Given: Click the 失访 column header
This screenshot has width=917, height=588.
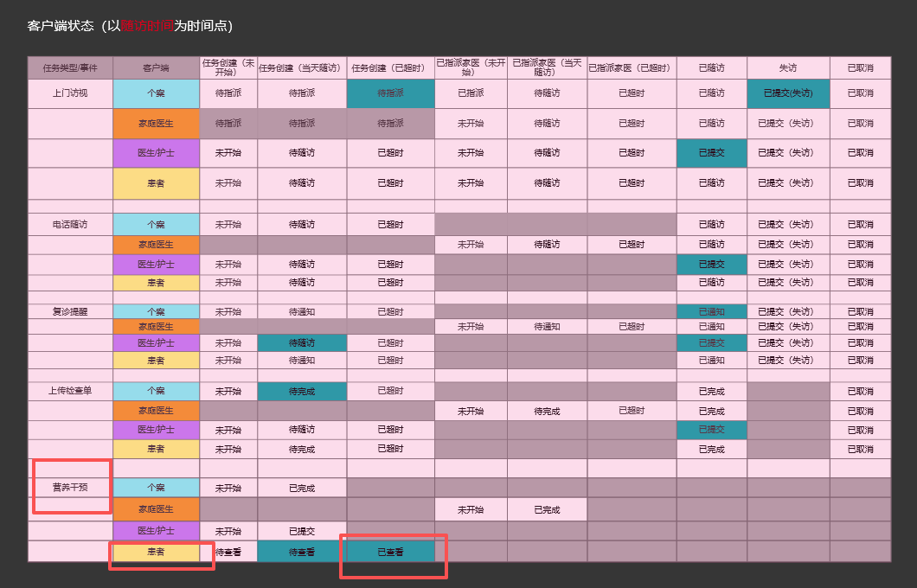Looking at the screenshot, I should (x=788, y=67).
